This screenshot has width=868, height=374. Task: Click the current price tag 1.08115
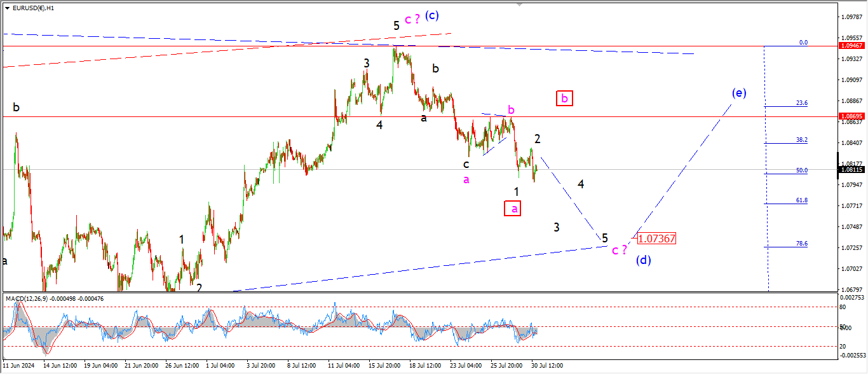pyautogui.click(x=851, y=169)
